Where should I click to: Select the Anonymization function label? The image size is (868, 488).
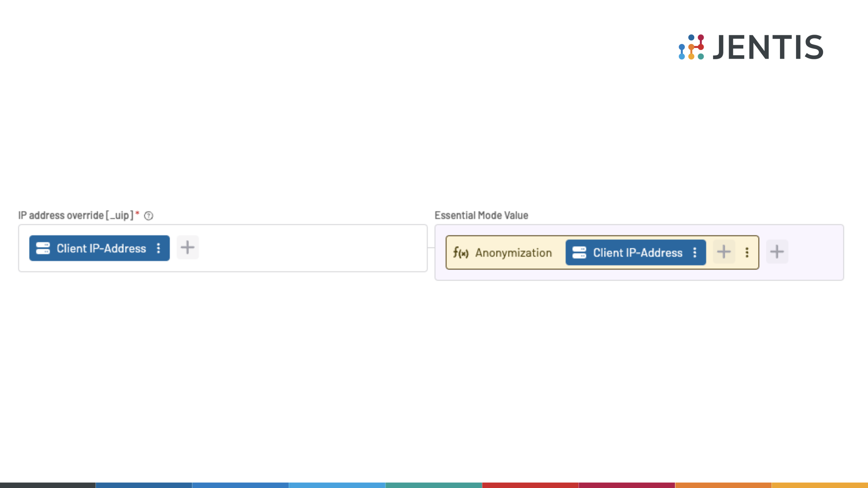pyautogui.click(x=513, y=253)
